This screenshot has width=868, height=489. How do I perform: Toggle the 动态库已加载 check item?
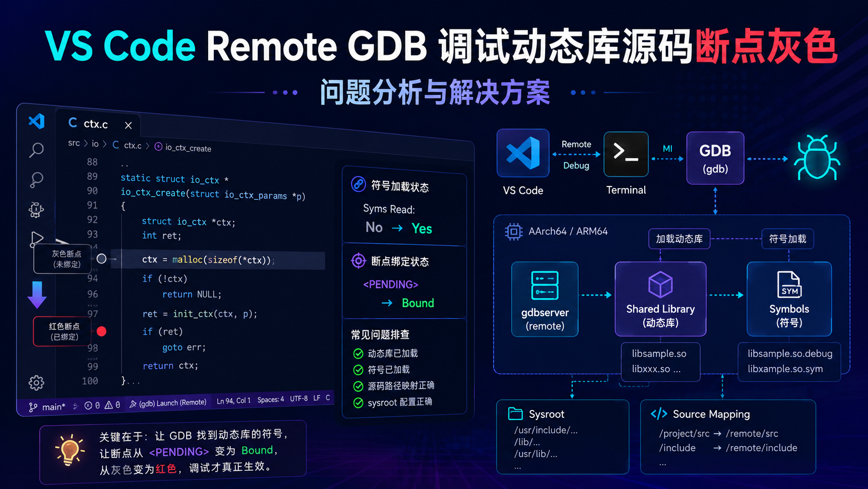click(385, 353)
